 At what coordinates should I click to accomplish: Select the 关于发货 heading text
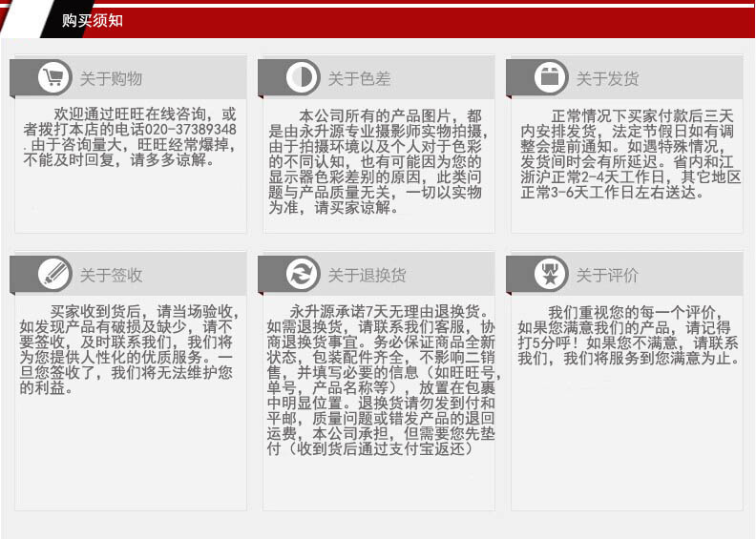pyautogui.click(x=607, y=79)
